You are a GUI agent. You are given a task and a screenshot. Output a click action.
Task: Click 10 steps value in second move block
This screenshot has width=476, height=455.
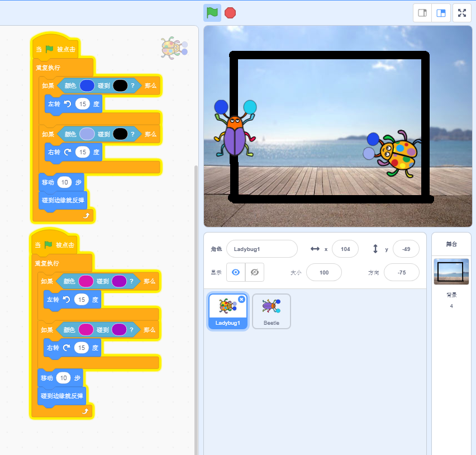[x=63, y=378]
